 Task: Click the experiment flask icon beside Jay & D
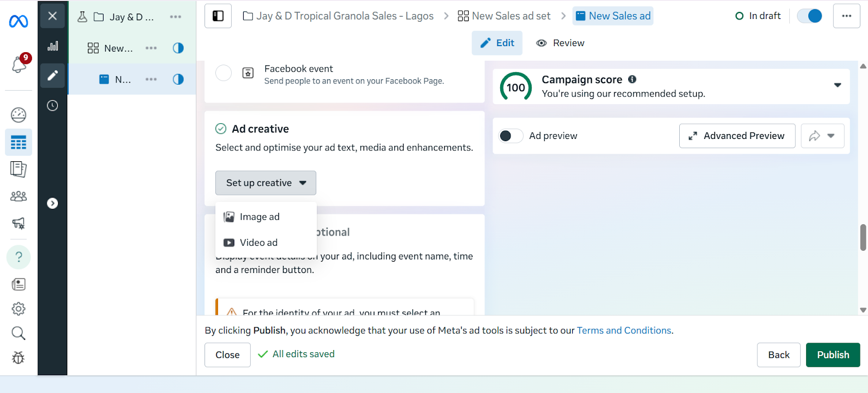(82, 17)
